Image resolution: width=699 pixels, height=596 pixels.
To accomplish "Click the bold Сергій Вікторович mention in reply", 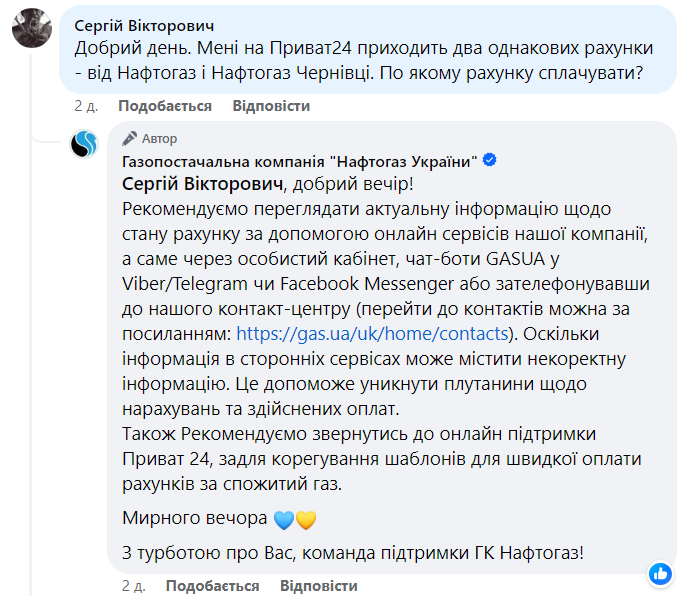I will click(x=202, y=184).
